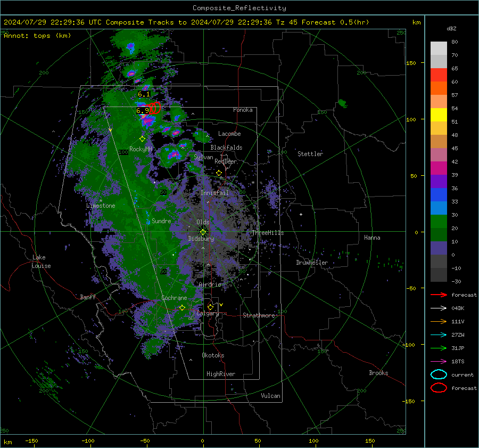The image size is (479, 448).
Task: Select the white 04DK track arrow
Action: click(x=439, y=308)
